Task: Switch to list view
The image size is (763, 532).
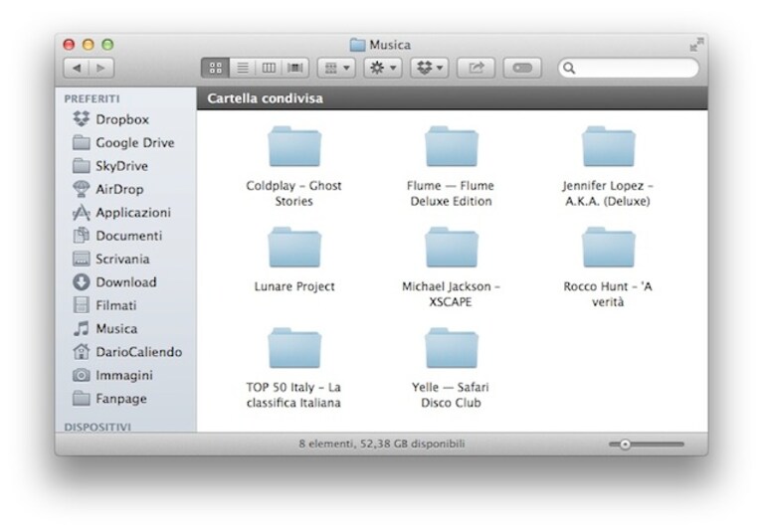Action: (x=243, y=68)
